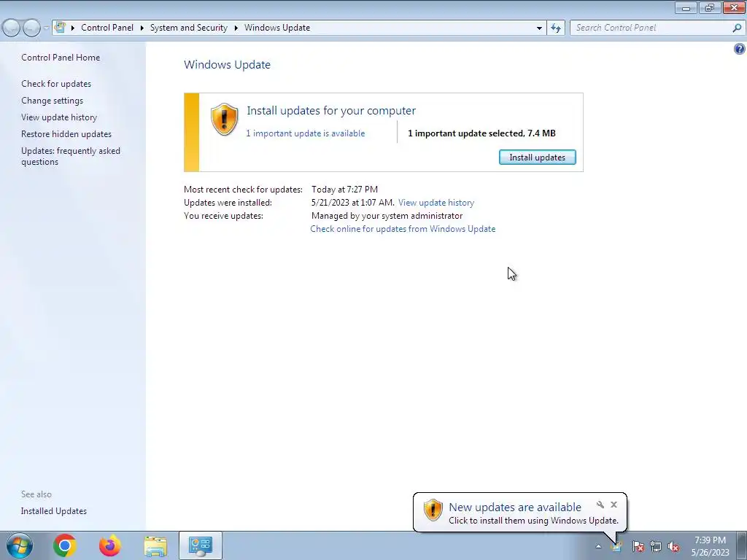Screen dimensions: 747x560
Task: Open Updates: frequently asked questions
Action: coord(71,156)
